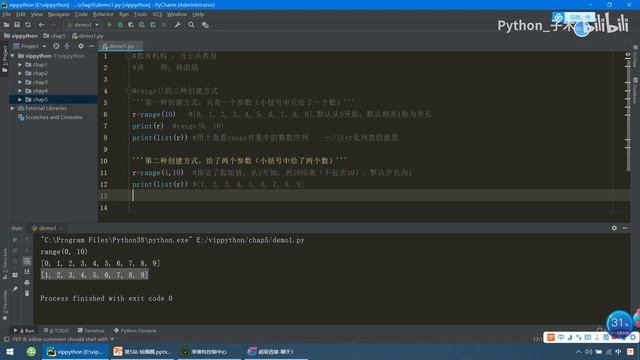Select the chap4 folder label
This screenshot has width=640, height=360.
[40, 91]
